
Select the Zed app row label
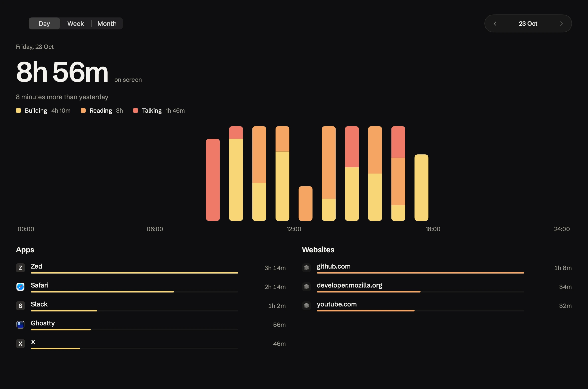[x=36, y=266]
